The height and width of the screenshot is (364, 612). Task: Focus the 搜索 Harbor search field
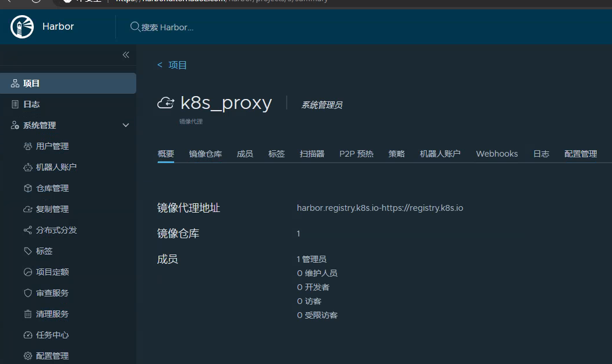[x=167, y=27]
